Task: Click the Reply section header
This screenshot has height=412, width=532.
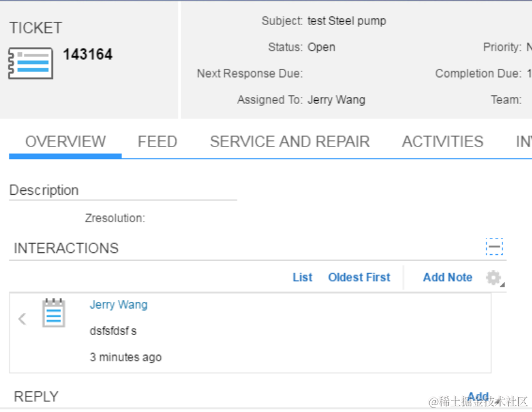Action: point(36,397)
